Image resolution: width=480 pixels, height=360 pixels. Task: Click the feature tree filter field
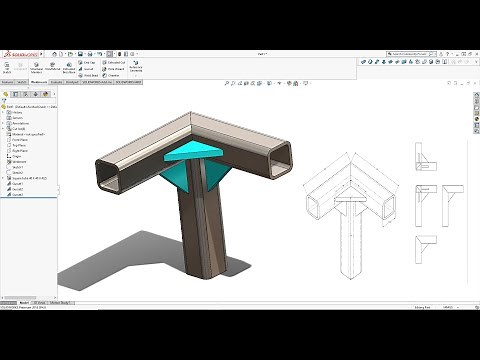tap(29, 100)
